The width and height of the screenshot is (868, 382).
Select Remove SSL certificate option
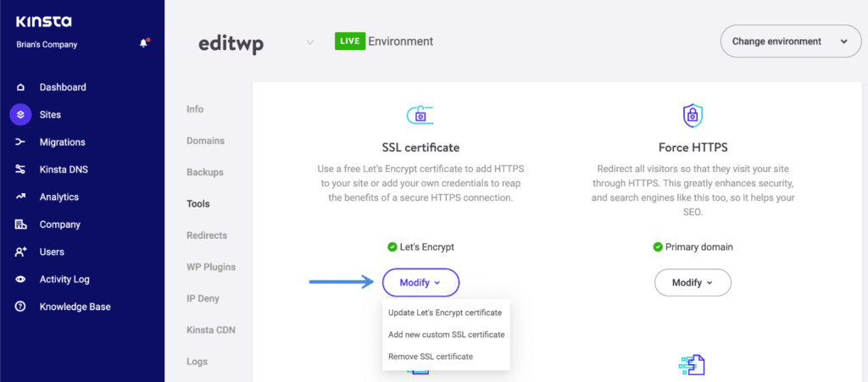[431, 357]
